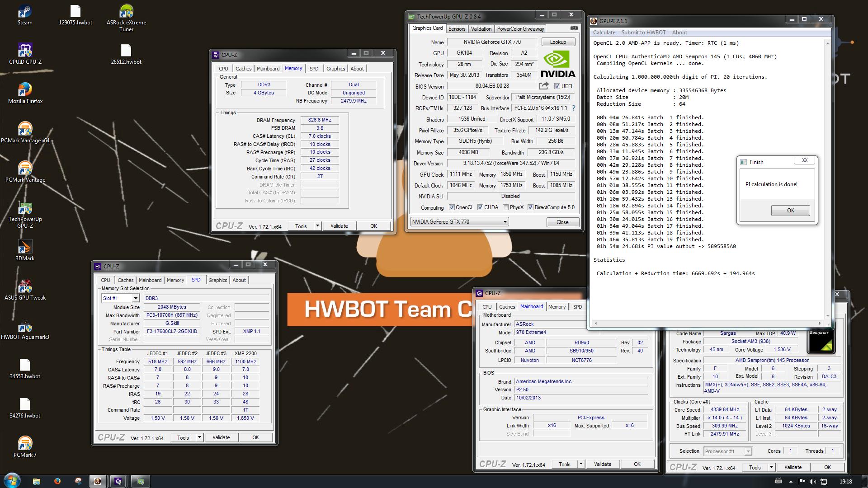
Task: Open Validation tab in GPU-Z
Action: tap(481, 28)
